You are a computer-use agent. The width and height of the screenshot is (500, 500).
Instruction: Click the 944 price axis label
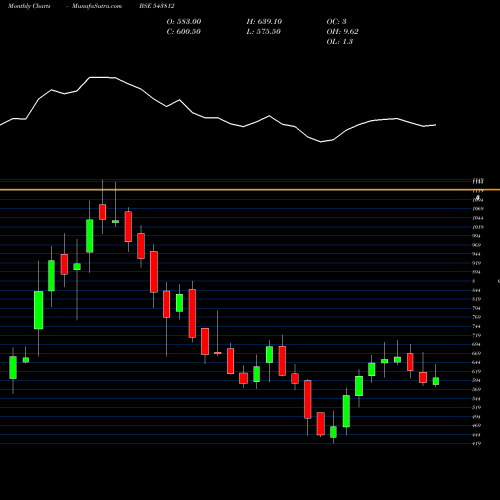pos(477,254)
